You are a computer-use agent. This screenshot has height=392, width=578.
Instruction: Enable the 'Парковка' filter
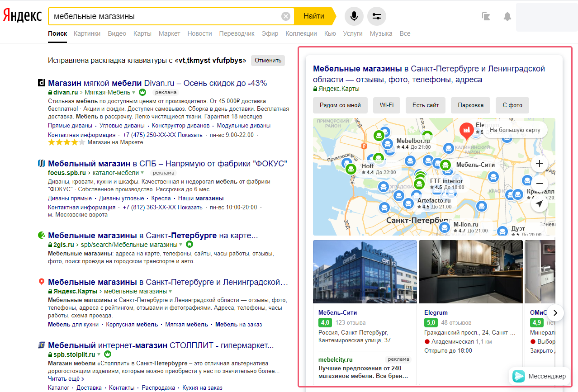pyautogui.click(x=470, y=105)
